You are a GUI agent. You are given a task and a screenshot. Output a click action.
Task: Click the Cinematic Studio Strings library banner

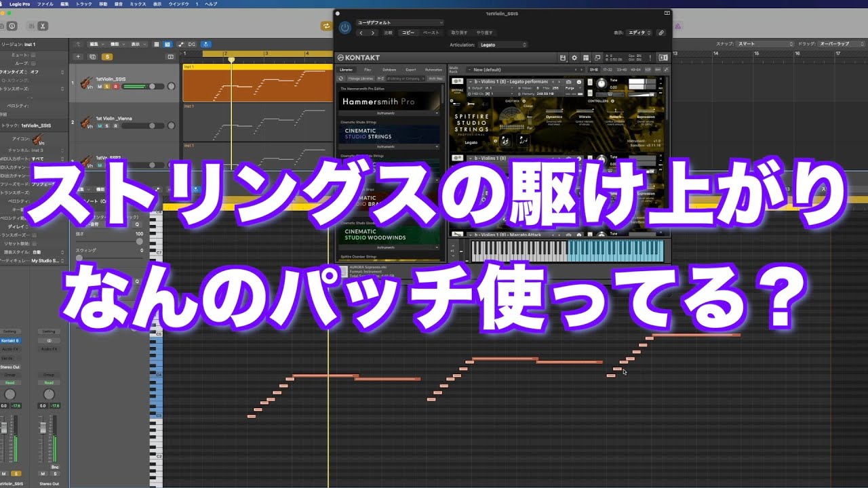(x=389, y=133)
